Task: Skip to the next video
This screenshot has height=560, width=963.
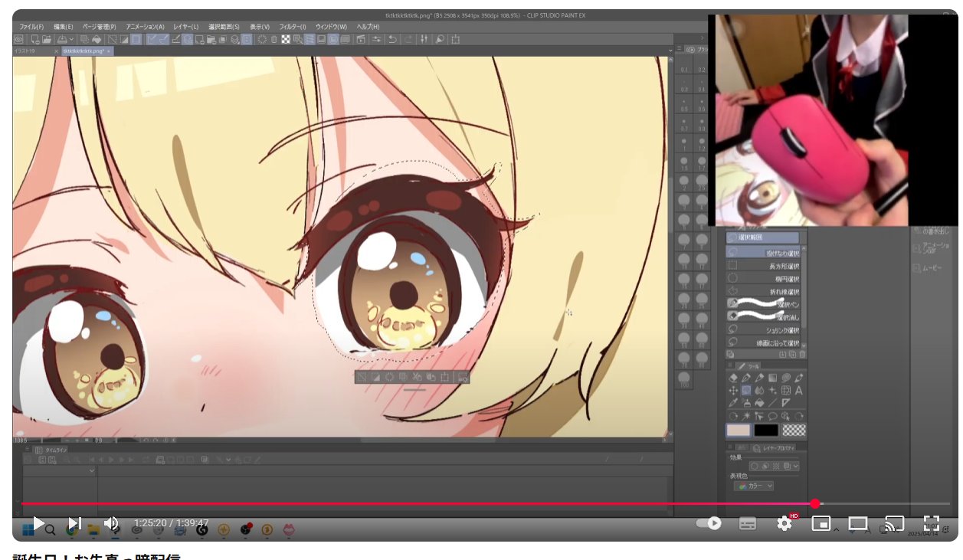Action: tap(75, 523)
